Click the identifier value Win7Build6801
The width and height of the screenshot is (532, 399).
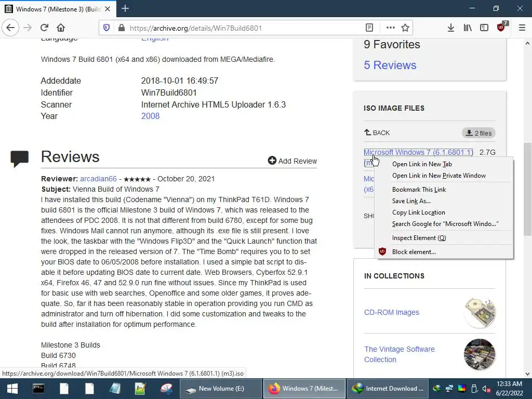(x=169, y=92)
